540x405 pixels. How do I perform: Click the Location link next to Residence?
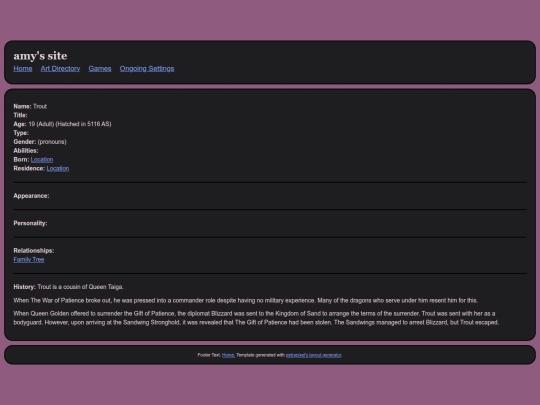point(58,168)
